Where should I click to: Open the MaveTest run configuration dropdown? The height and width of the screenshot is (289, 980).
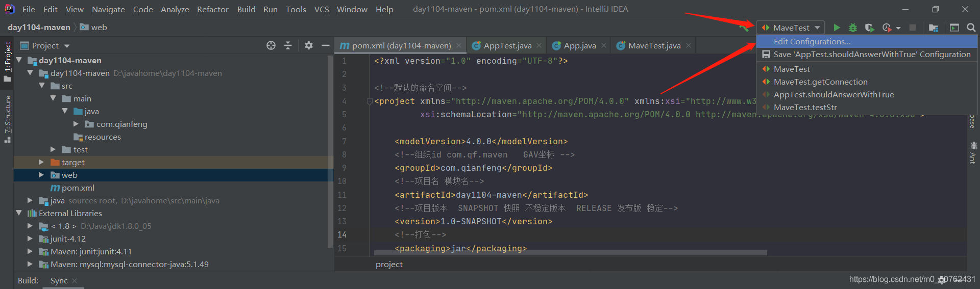point(791,28)
